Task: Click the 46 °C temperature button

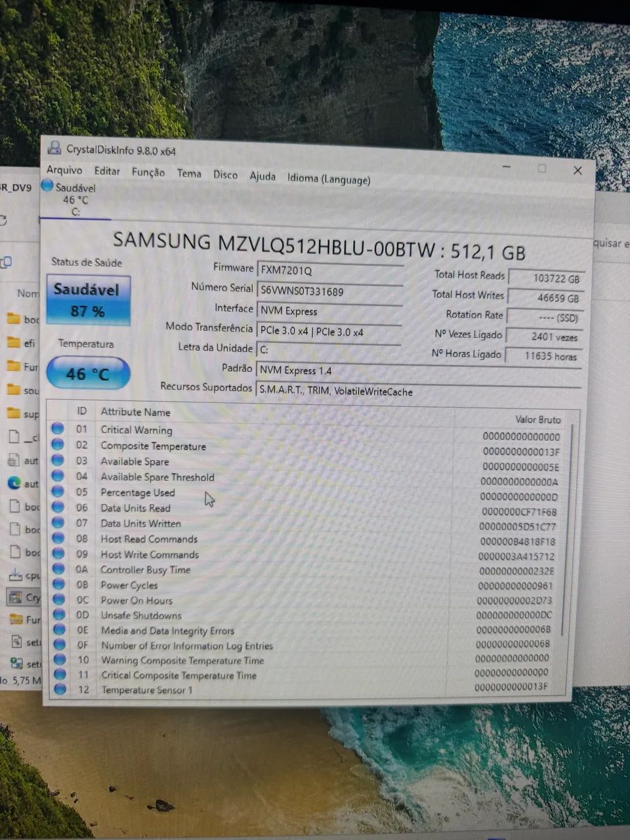Action: coord(88,373)
